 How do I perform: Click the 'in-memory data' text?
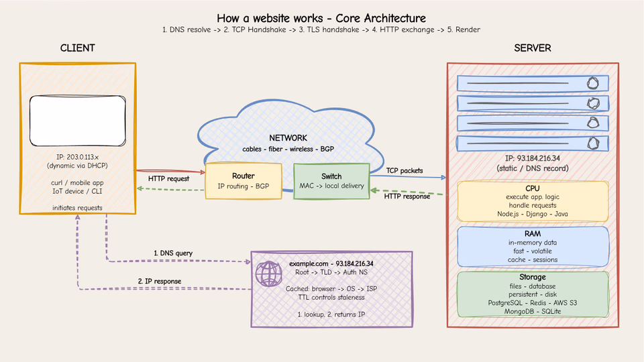[x=533, y=243]
